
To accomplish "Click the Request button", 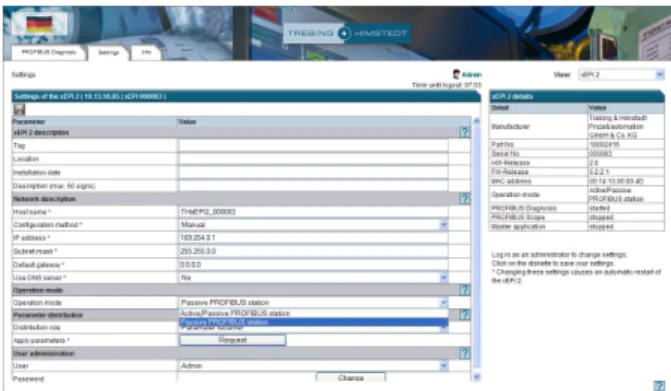I will pyautogui.click(x=232, y=340).
